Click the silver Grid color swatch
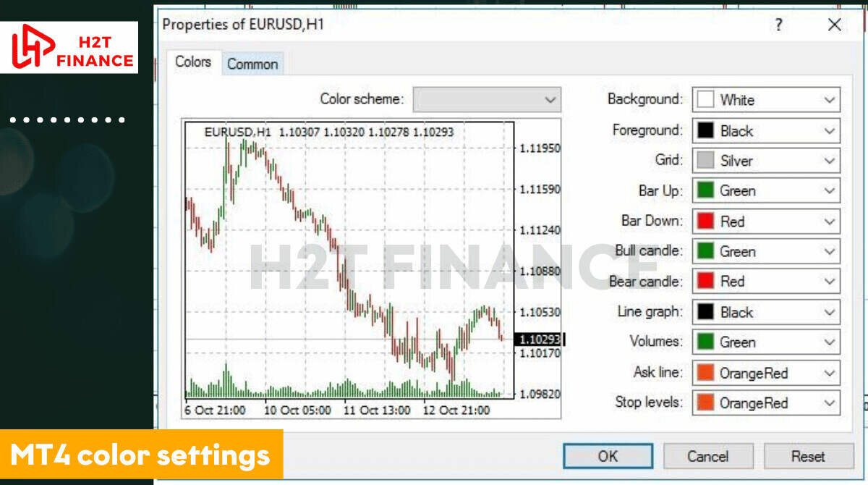This screenshot has width=868, height=485. pyautogui.click(x=705, y=161)
